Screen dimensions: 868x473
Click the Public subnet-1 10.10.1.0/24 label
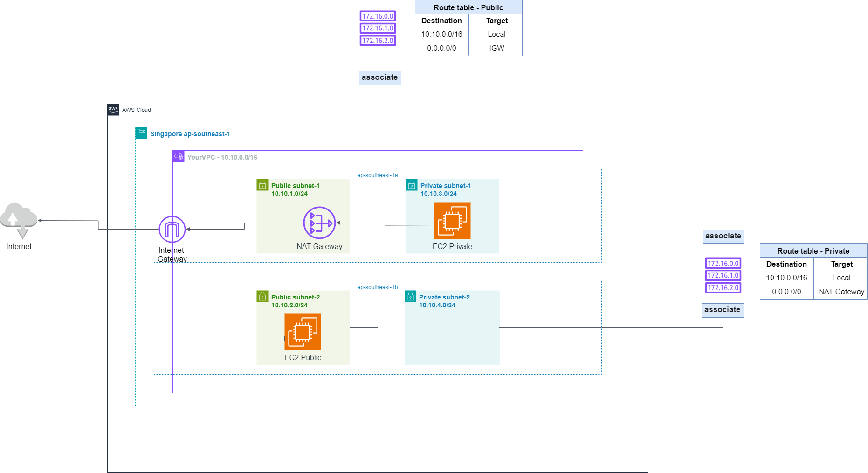(x=296, y=189)
